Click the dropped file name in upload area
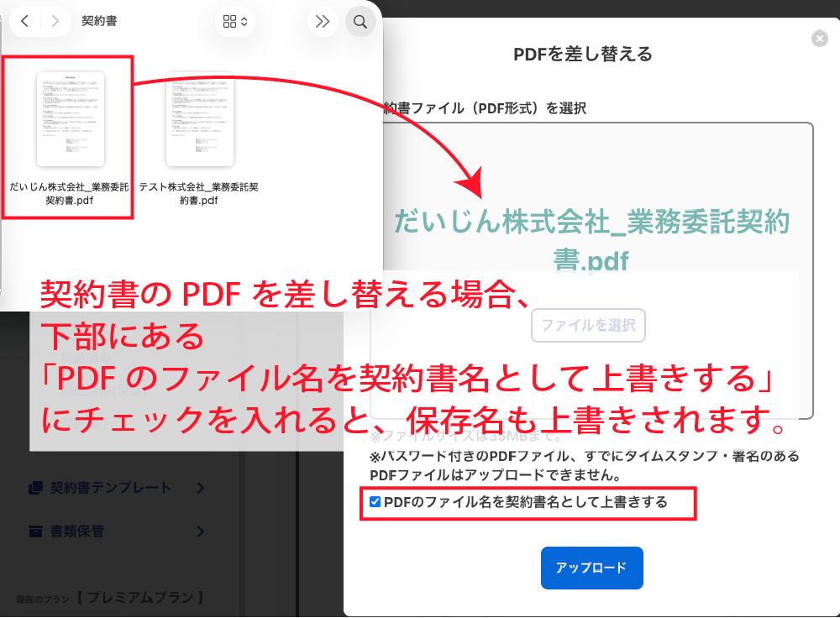 [591, 240]
